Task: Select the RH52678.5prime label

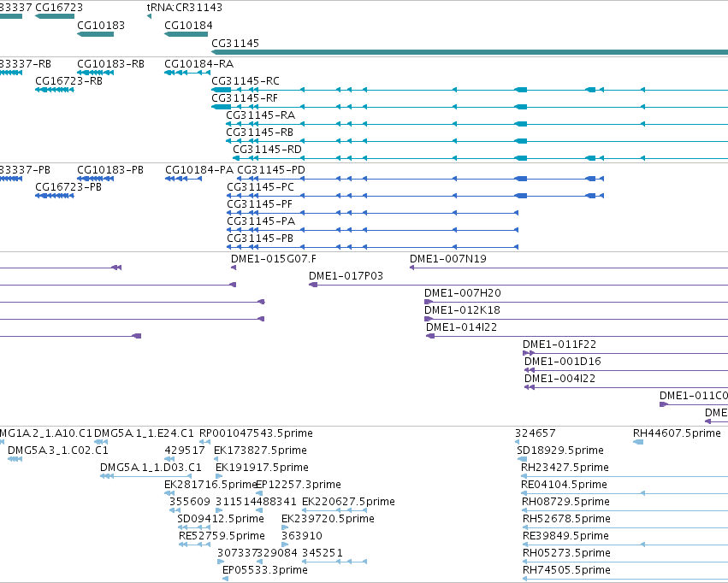Action: [567, 519]
